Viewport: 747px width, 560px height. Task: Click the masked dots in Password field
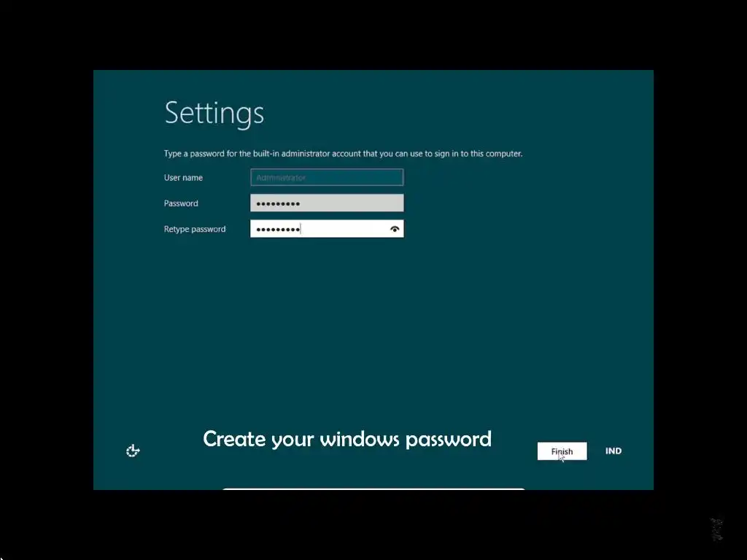point(278,204)
